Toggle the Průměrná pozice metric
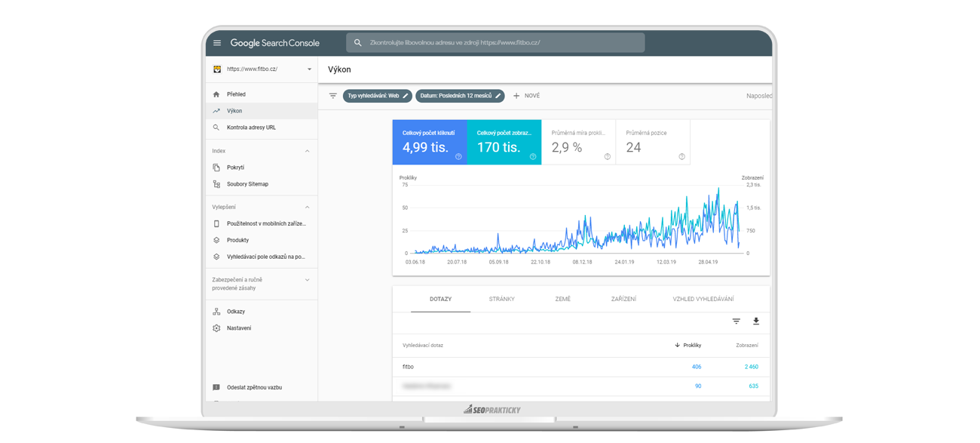The image size is (980, 443). 653,142
